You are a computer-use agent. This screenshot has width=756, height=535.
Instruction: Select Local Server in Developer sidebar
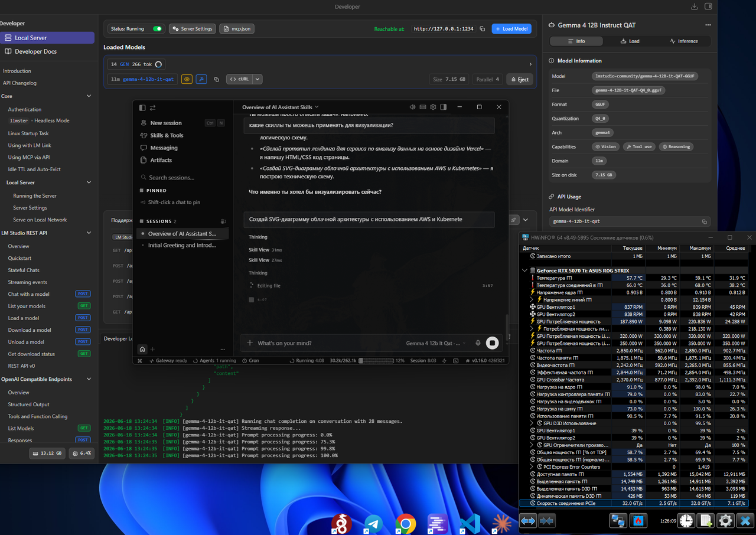pos(47,38)
